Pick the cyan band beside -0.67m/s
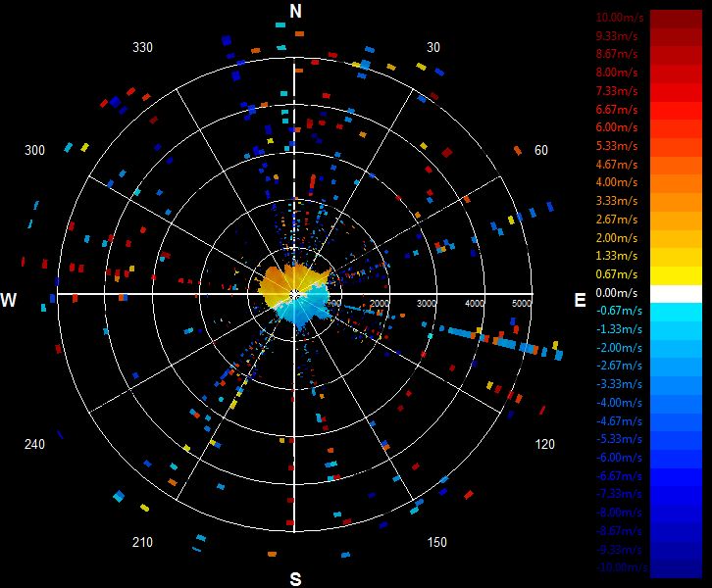 tap(676, 313)
